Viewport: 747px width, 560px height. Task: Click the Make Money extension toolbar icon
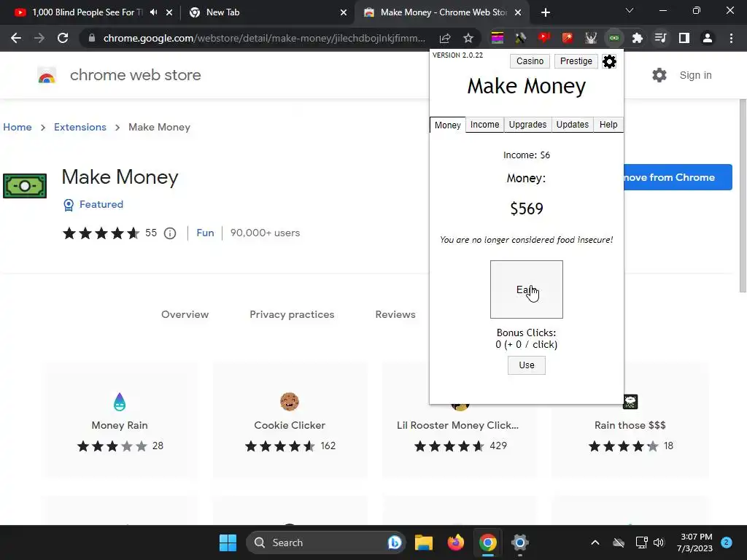[x=614, y=38]
